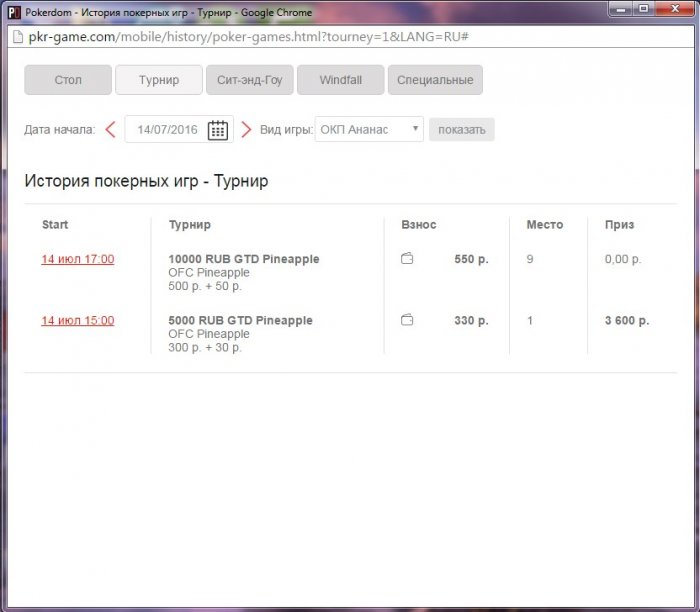Click the Приз column header

pos(619,225)
